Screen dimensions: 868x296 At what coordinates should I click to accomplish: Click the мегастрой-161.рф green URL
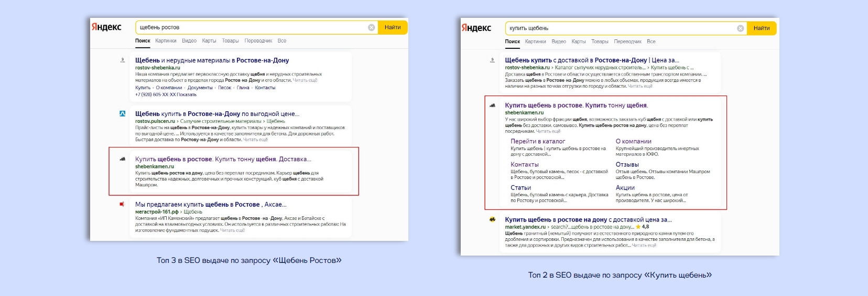coord(157,212)
